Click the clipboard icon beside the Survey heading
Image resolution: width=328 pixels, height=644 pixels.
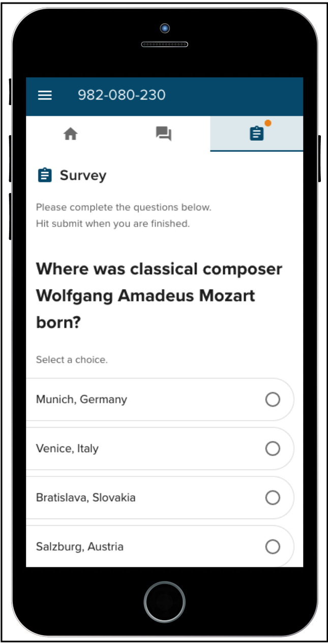[x=43, y=175]
